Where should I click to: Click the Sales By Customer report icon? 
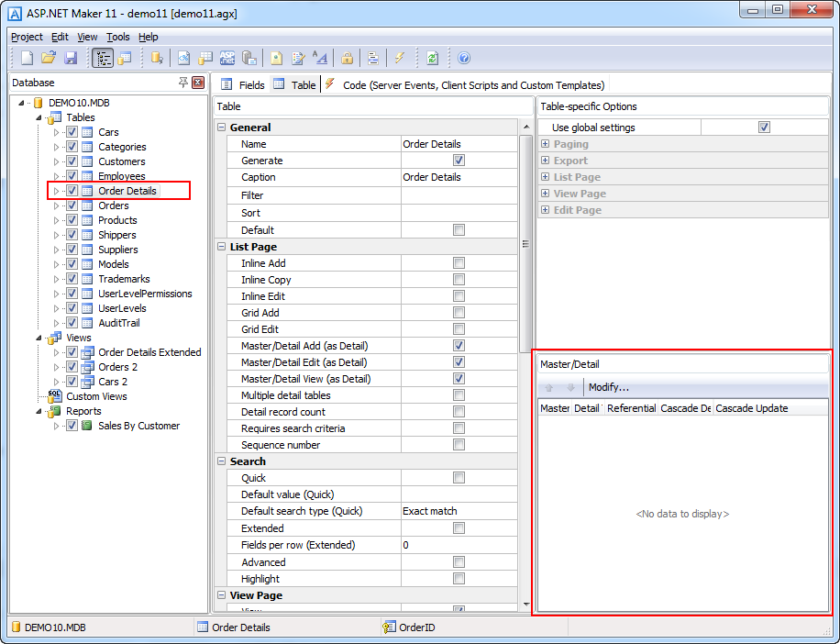pyautogui.click(x=87, y=426)
